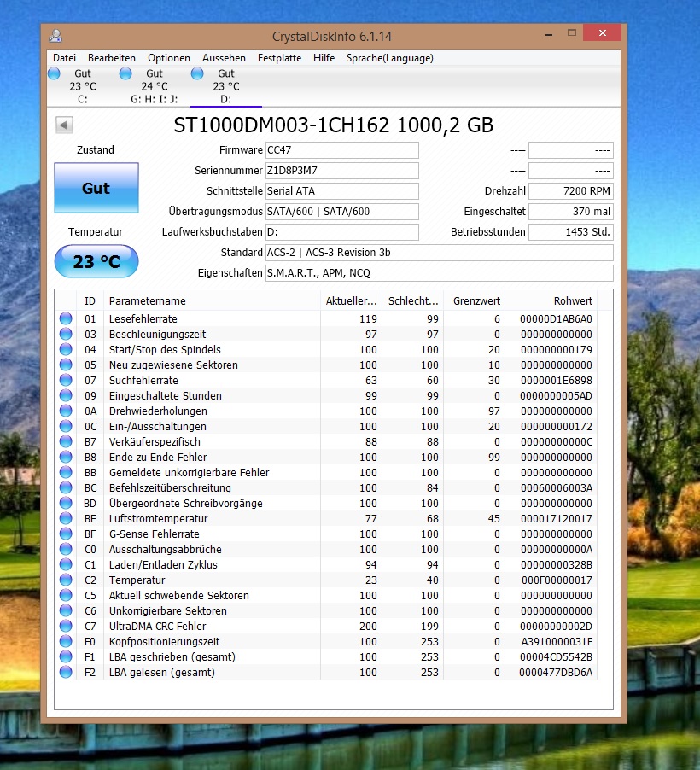This screenshot has height=770, width=700.
Task: Click the blue orb in Befehlszeitüberschreitung row
Action: coord(66,487)
